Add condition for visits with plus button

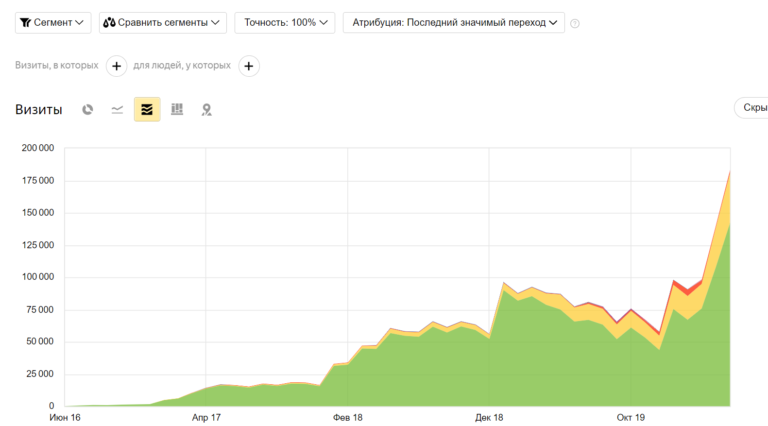click(x=116, y=66)
